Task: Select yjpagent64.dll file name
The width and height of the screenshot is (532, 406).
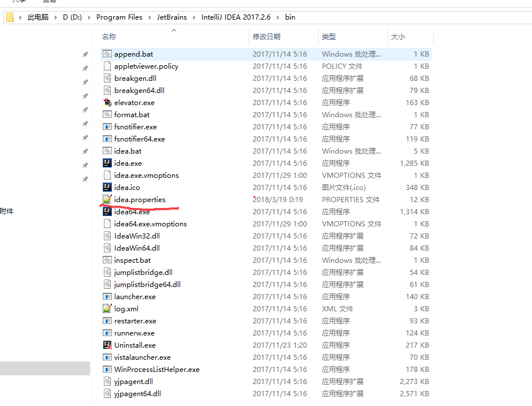Action: tap(137, 393)
